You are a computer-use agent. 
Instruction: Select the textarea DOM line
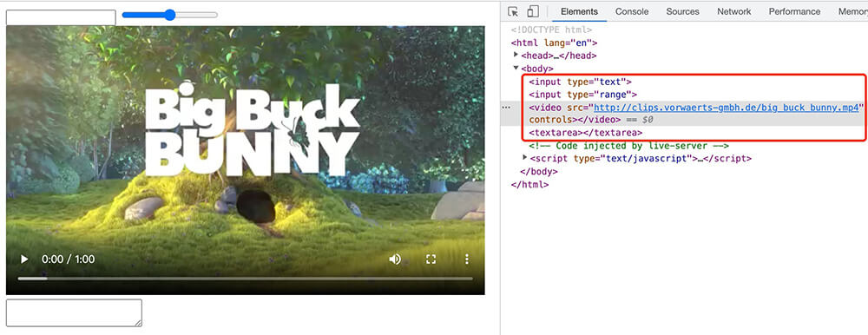tap(586, 133)
